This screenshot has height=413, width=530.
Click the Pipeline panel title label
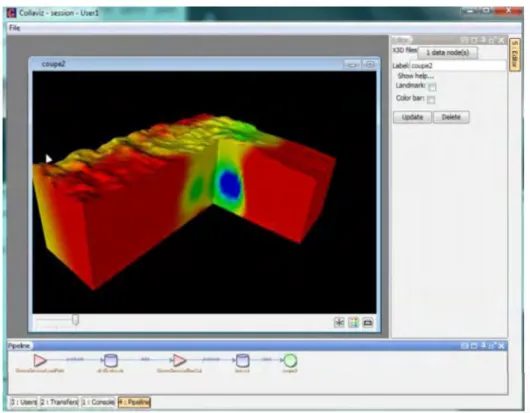coord(19,346)
